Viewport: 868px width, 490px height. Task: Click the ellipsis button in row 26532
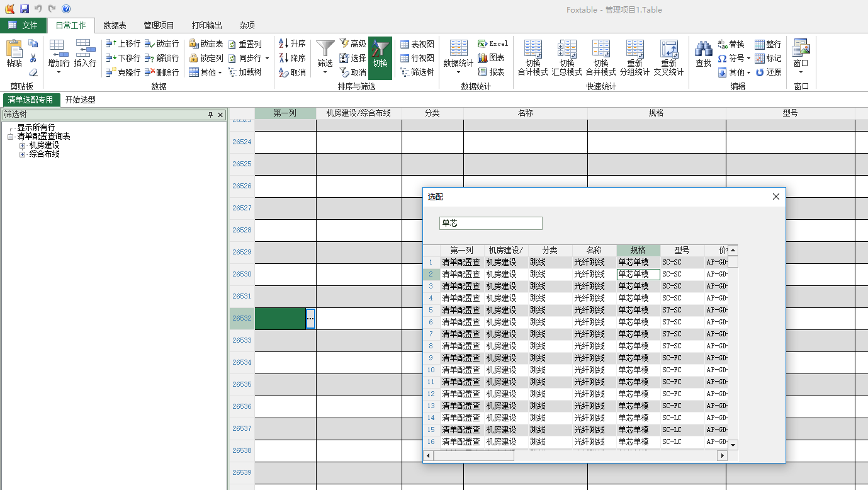pyautogui.click(x=310, y=319)
